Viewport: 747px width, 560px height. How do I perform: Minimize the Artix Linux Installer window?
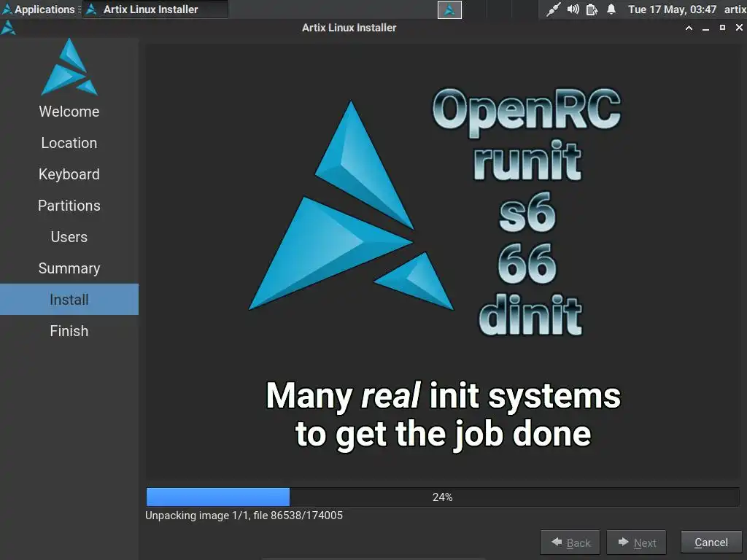(705, 28)
